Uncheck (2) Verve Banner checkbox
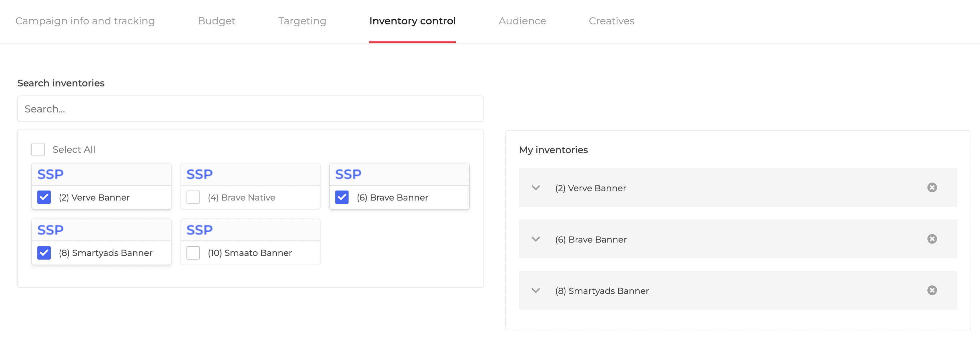The width and height of the screenshot is (980, 339). (x=44, y=197)
